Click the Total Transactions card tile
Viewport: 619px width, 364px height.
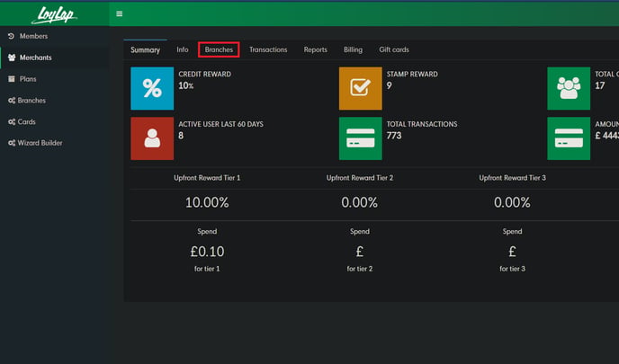point(361,138)
